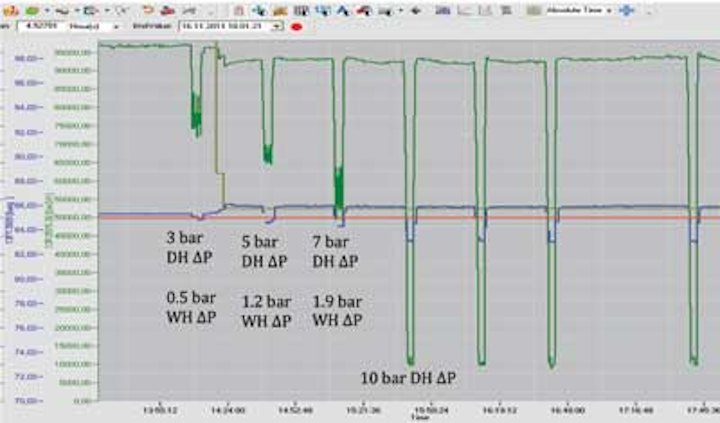
Task: Open the dropdown arrow beside the wavy line icon
Action: 77,10
